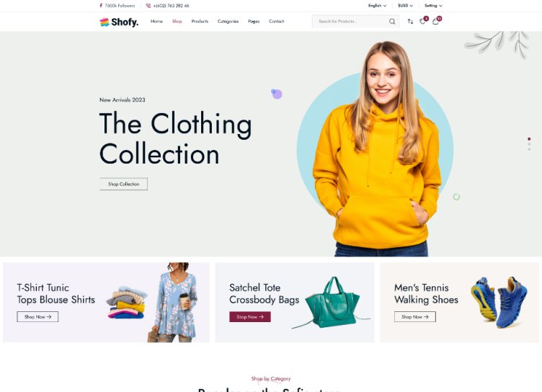Click the Shop Collection button
The width and height of the screenshot is (542, 392).
point(124,184)
